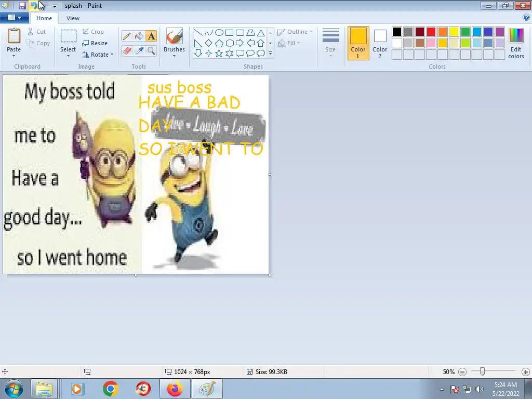
Task: Open Edit colors dialog
Action: pyautogui.click(x=516, y=44)
